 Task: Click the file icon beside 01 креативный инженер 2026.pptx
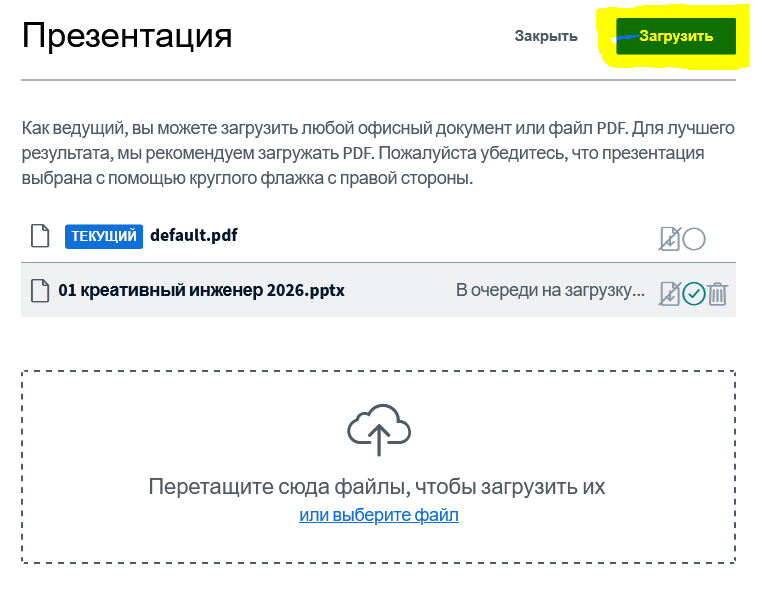point(40,291)
